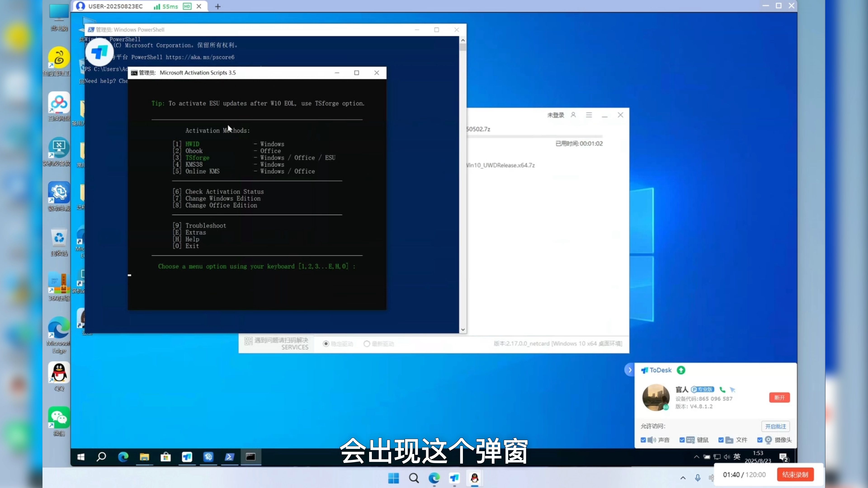Click the 断开 disconnect button
The width and height of the screenshot is (868, 488).
779,397
